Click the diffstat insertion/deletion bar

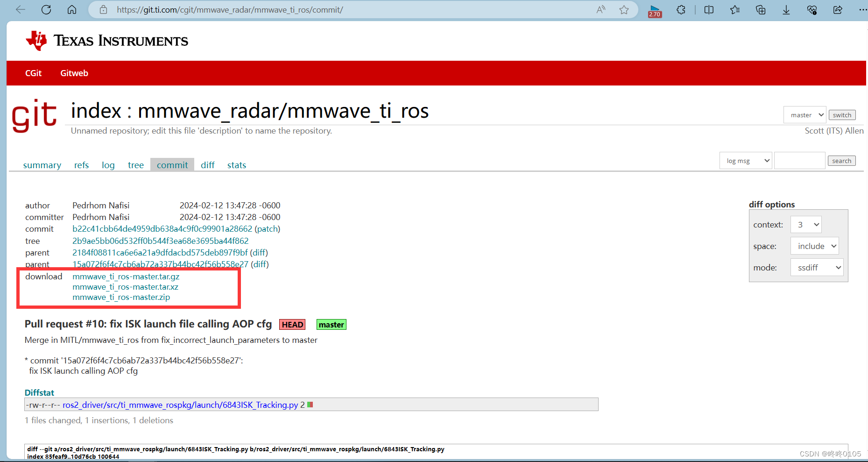310,405
